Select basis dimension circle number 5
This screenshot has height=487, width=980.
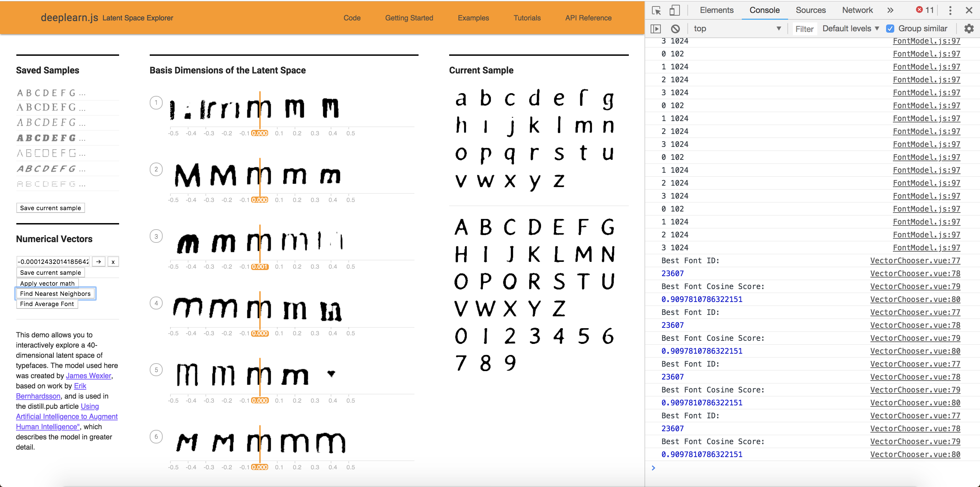pos(156,370)
